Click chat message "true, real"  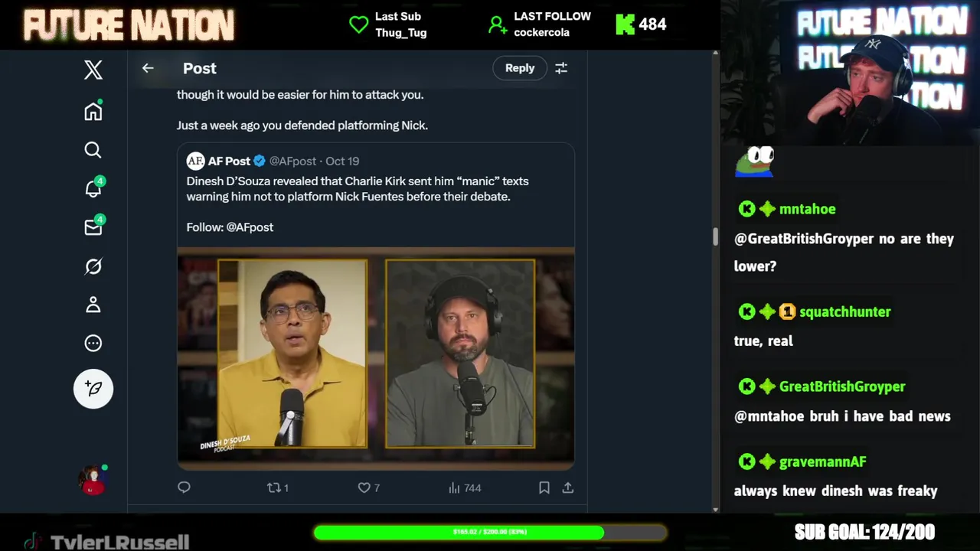coord(763,341)
